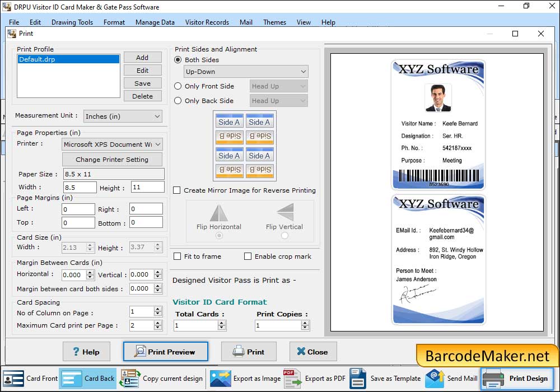Viewport: 560px width, 392px height.
Task: Open the Visitor Records menu
Action: pyautogui.click(x=207, y=22)
